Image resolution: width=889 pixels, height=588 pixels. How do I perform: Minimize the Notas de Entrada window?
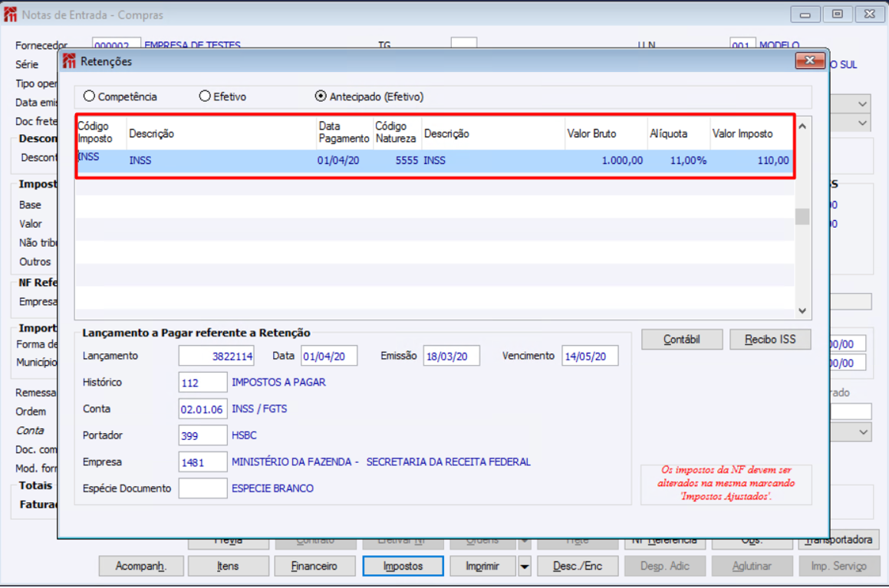805,14
